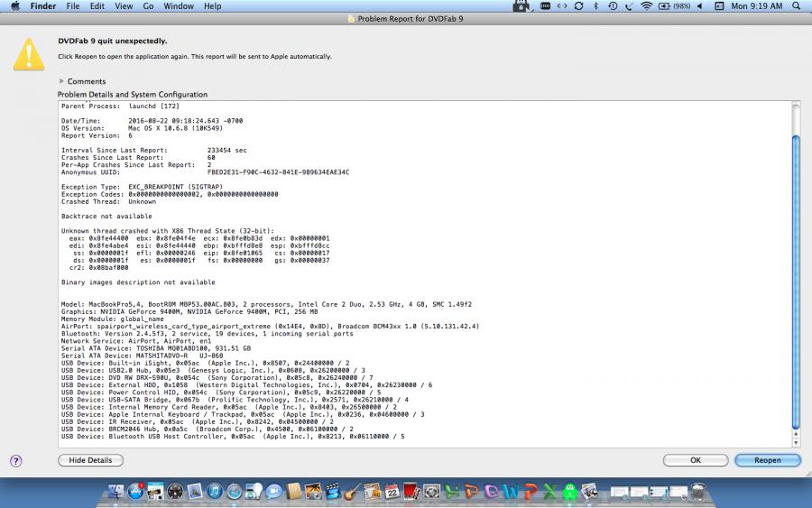812x508 pixels.
Task: Click the Anonymous UUID value
Action: pyautogui.click(x=278, y=172)
